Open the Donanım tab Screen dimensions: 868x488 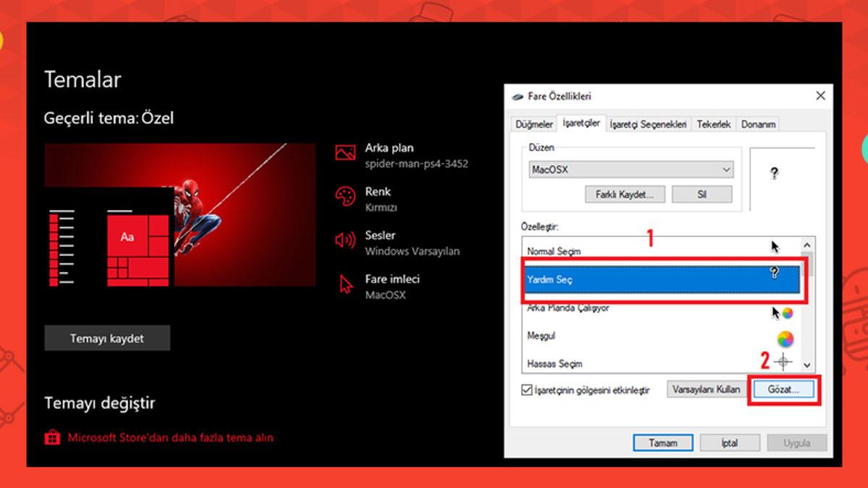tap(758, 124)
